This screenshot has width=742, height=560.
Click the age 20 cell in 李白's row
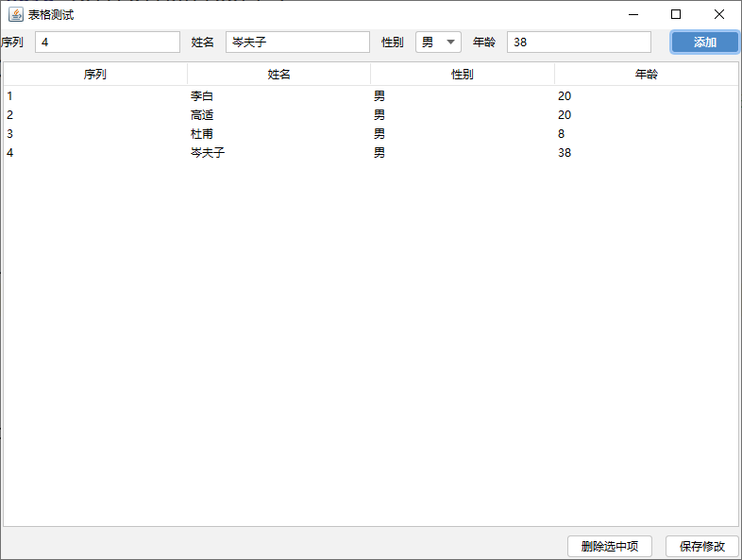[647, 96]
